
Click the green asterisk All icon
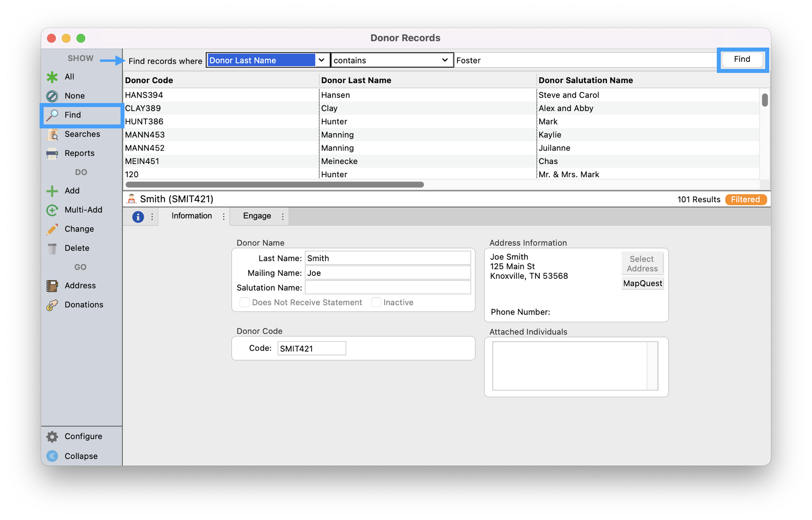[52, 77]
